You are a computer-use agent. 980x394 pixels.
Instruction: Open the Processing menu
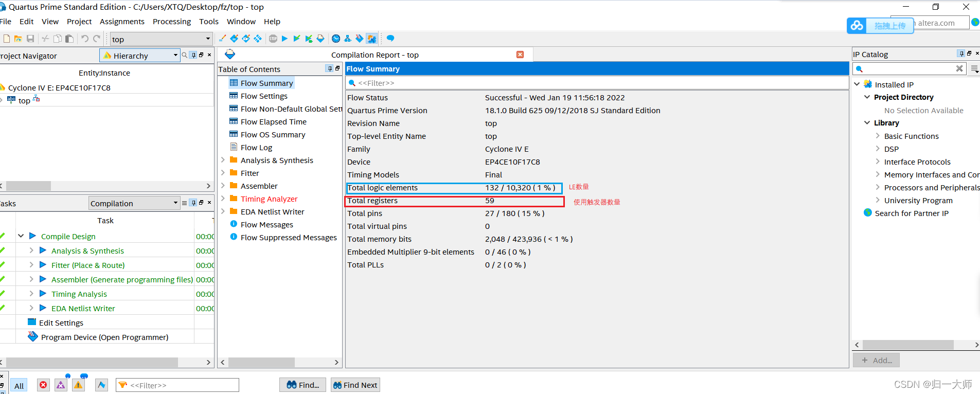(172, 21)
